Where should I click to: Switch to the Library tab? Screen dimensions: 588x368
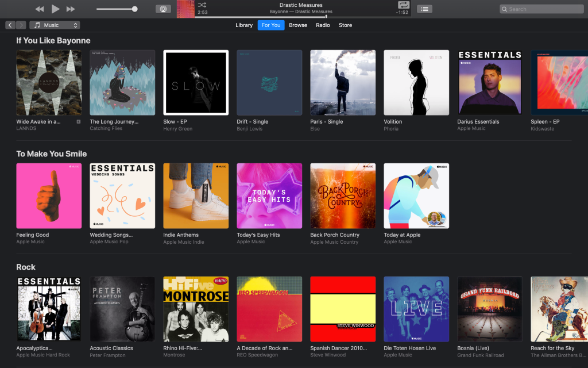click(243, 25)
